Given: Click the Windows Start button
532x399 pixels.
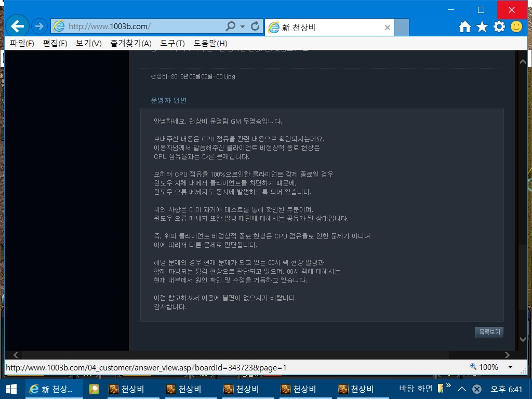Looking at the screenshot, I should [11, 389].
